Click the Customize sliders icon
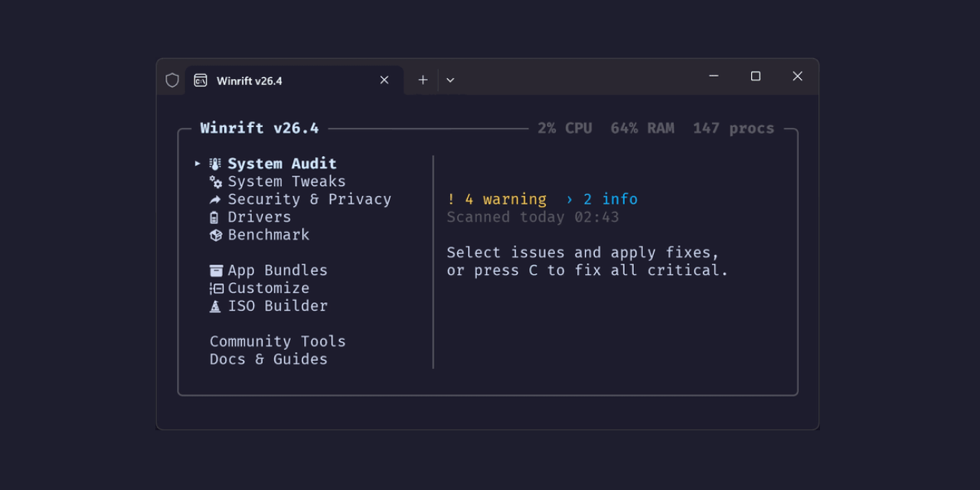980x490 pixels. [x=216, y=289]
